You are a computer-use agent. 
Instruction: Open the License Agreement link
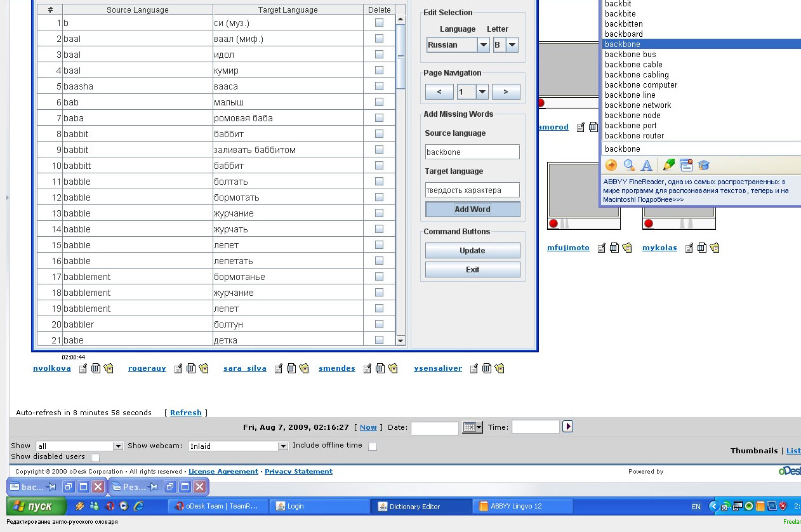223,472
